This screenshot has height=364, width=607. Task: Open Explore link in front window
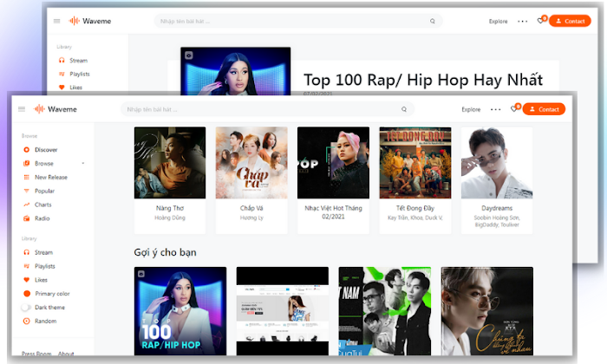[x=471, y=109]
